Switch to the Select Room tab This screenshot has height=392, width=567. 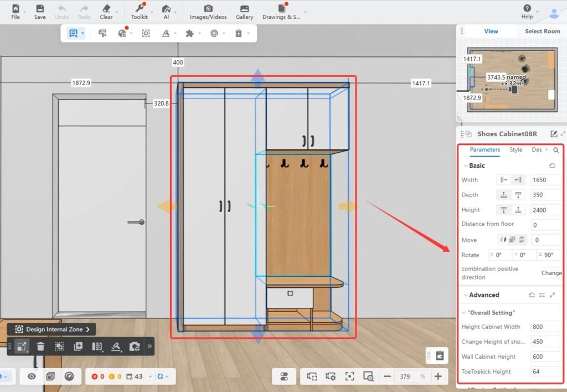(542, 32)
